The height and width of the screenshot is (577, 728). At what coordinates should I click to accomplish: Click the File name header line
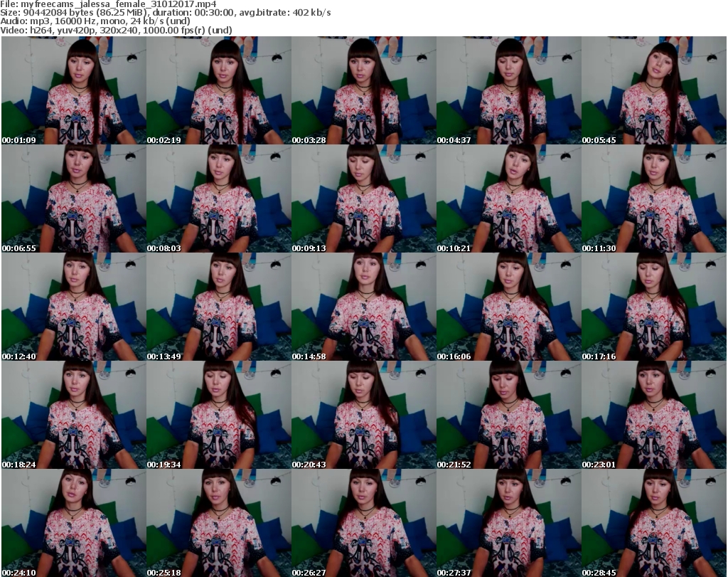[x=108, y=4]
